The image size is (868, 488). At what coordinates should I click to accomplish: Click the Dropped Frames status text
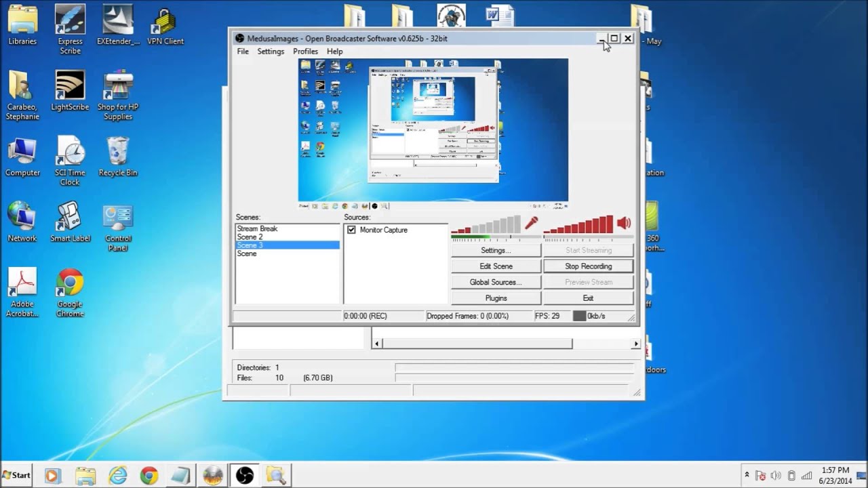(x=467, y=316)
